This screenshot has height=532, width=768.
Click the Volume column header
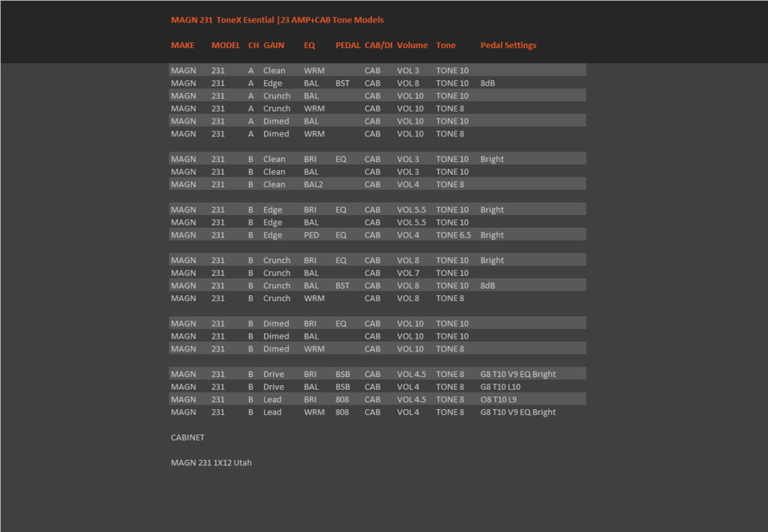(x=412, y=45)
